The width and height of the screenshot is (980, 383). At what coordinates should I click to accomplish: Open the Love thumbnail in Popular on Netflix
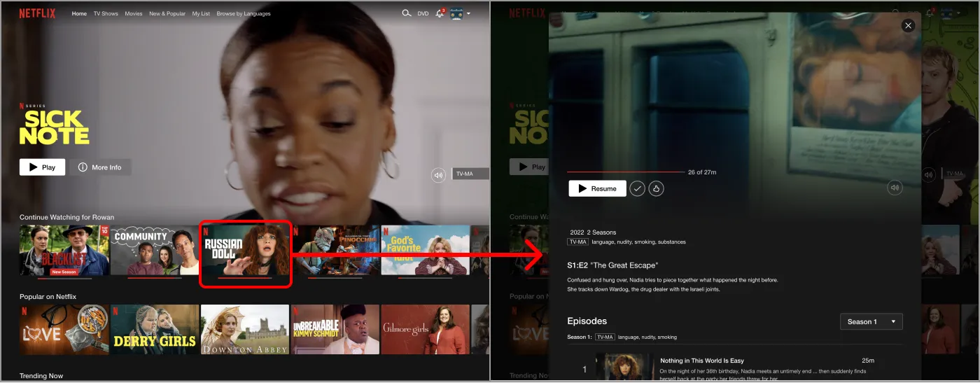pos(64,329)
